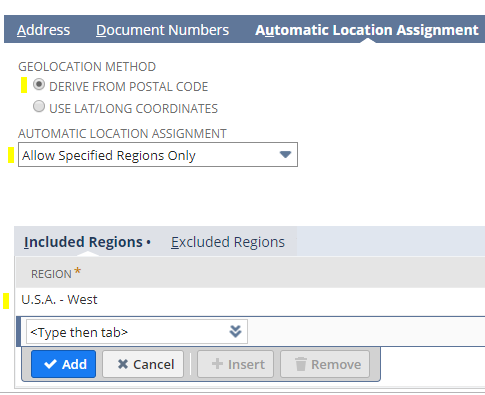485x395 pixels.
Task: Cancel the region line edit
Action: (143, 364)
